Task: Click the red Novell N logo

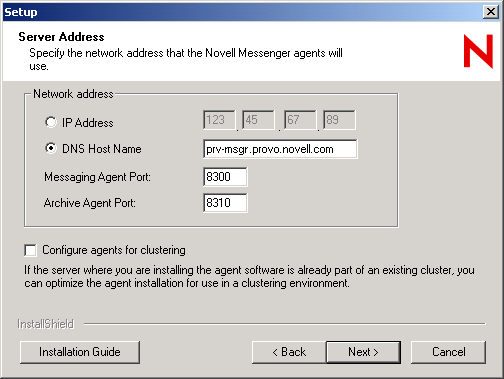Action: click(x=478, y=51)
